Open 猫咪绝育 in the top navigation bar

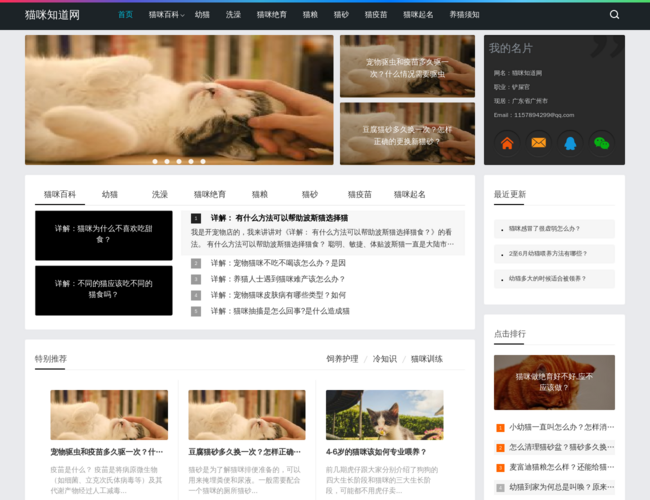tap(272, 15)
